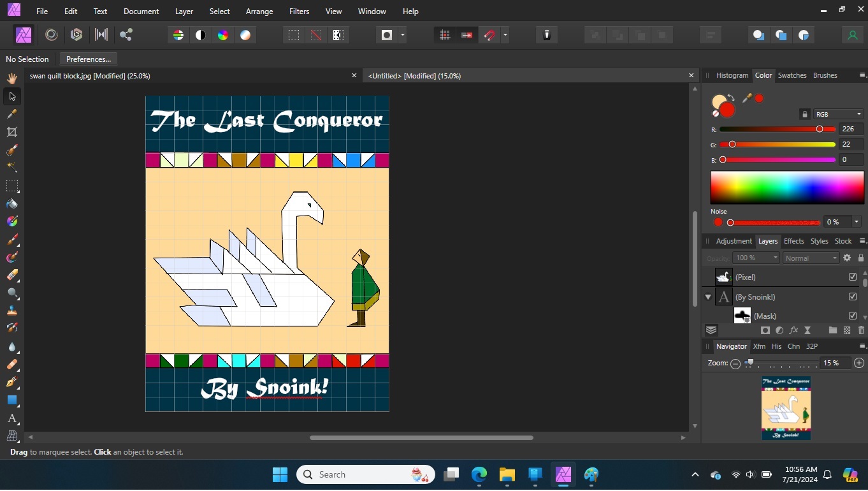Open the Normal blend mode dropdown
Image resolution: width=868 pixels, height=491 pixels.
coord(811,258)
